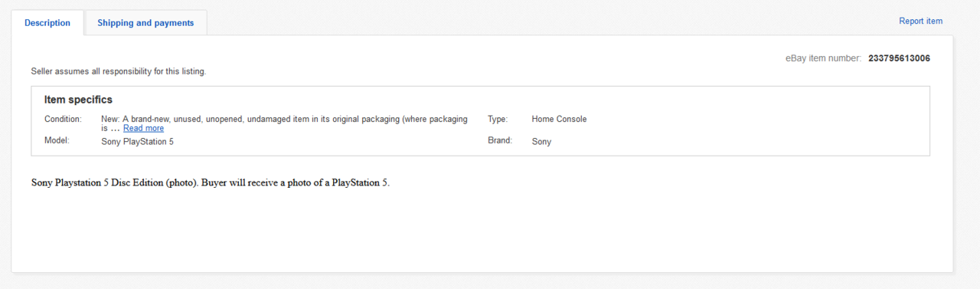Click the 'Seller assumes all responsibility' notice
The image size is (980, 289).
pyautogui.click(x=119, y=71)
